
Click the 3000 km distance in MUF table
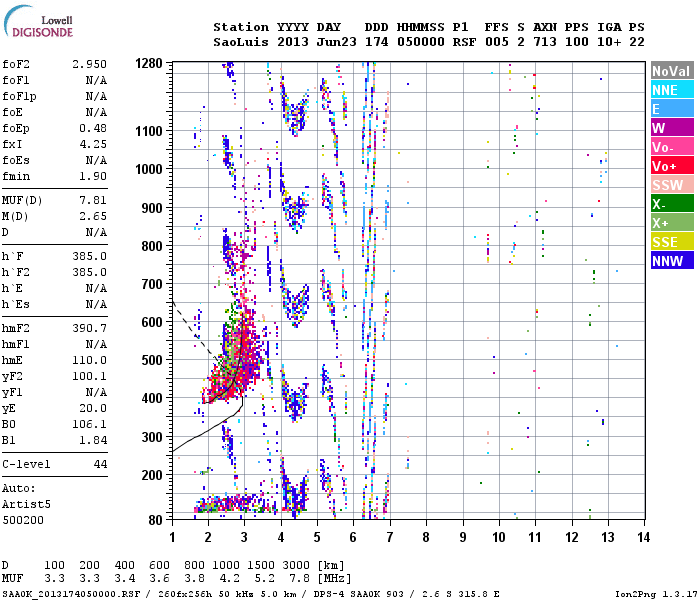pyautogui.click(x=296, y=565)
